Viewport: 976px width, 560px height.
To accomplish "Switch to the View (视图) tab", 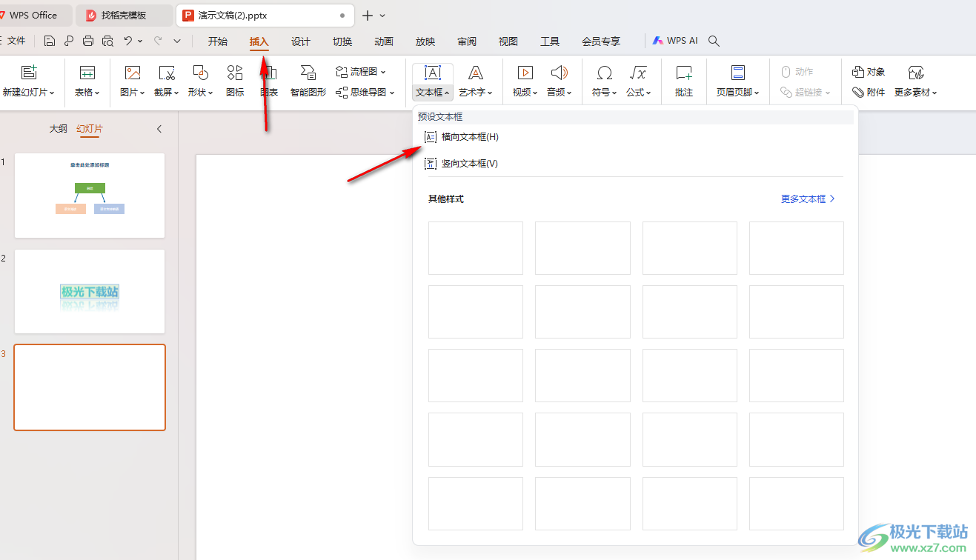I will (x=508, y=41).
